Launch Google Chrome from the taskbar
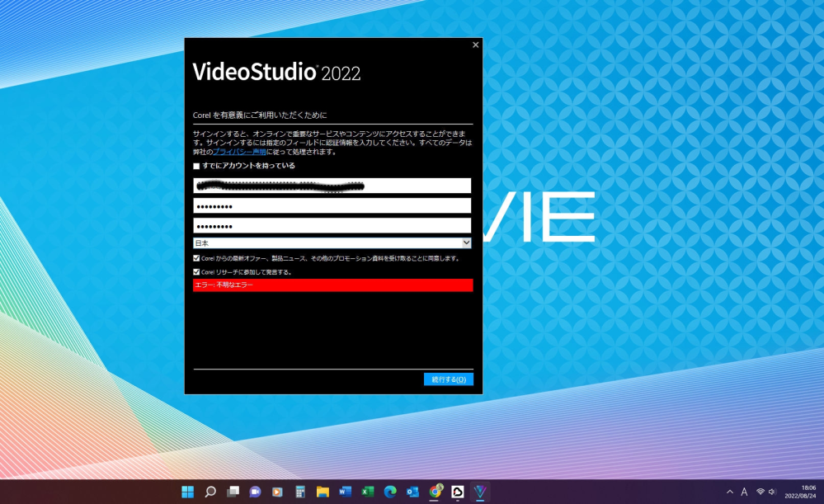The image size is (824, 504). tap(436, 492)
